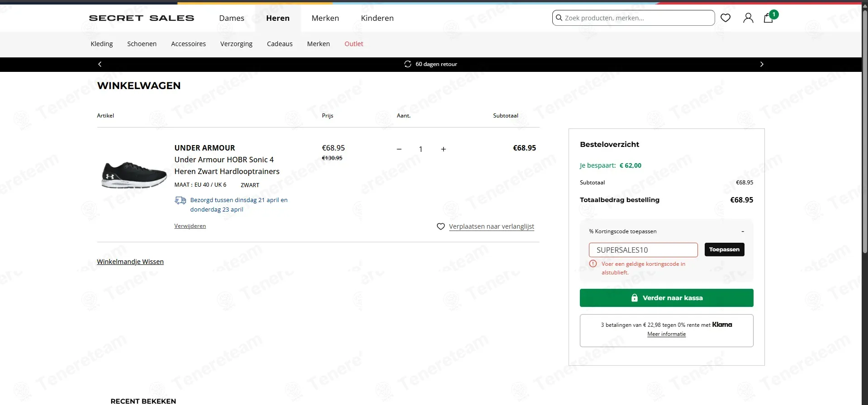Remove item via Verwijderen link
Screen dimensions: 868x405
190,226
